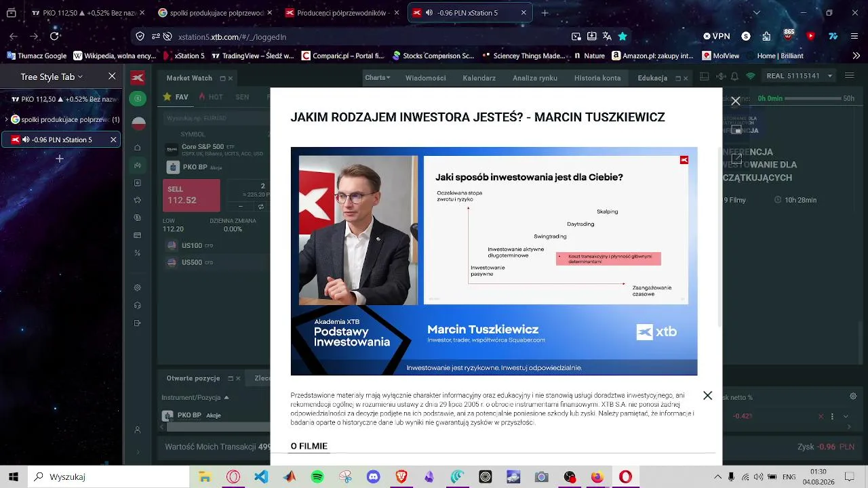The image size is (868, 488).
Task: Expand the spolki produkujace tab tree
Action: coord(6,119)
